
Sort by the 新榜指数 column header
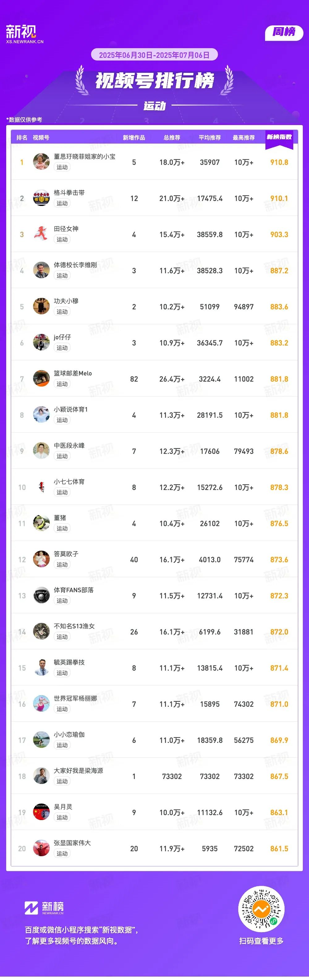click(x=279, y=137)
